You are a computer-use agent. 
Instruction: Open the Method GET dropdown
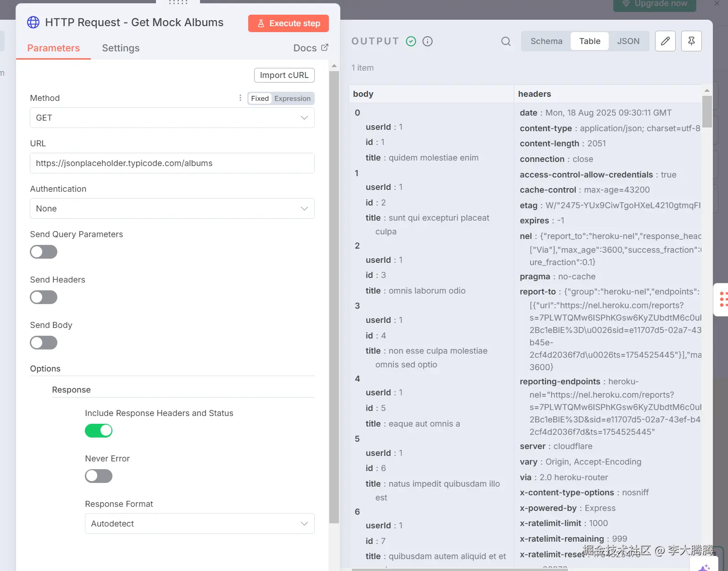(x=172, y=118)
